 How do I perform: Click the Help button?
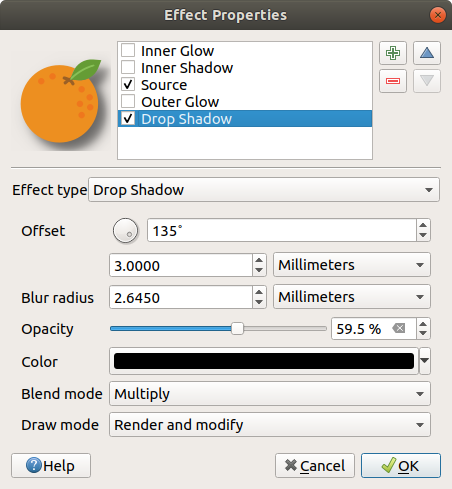51,465
